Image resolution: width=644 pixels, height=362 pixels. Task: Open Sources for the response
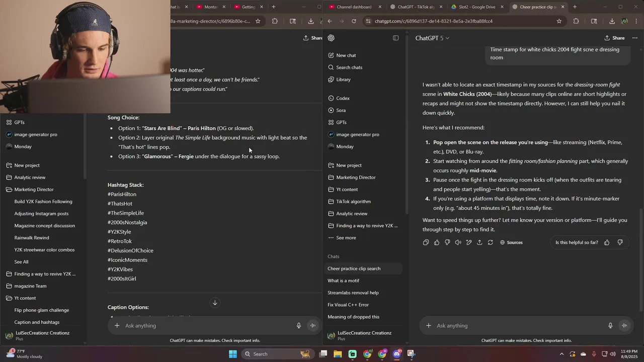tap(511, 242)
